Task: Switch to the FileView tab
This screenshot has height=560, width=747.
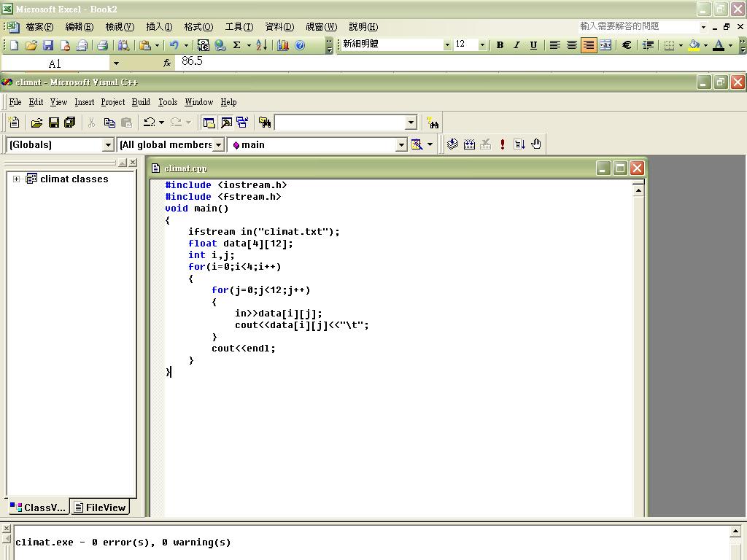Action: pos(101,507)
